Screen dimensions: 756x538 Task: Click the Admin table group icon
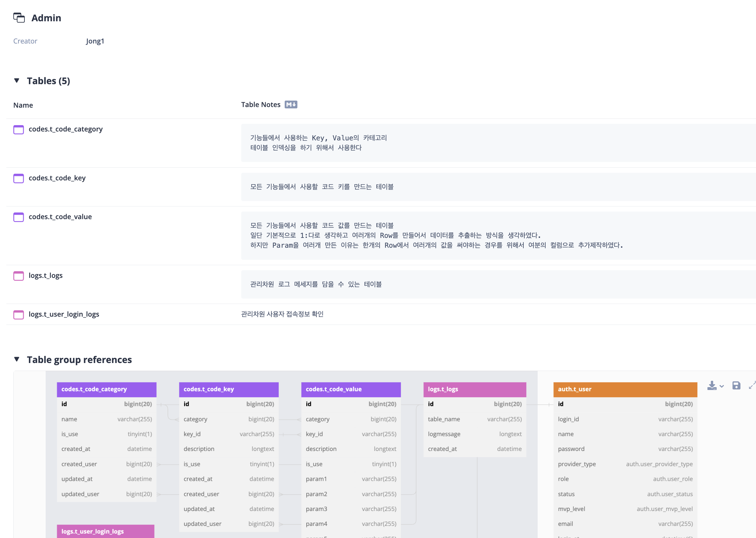(19, 17)
